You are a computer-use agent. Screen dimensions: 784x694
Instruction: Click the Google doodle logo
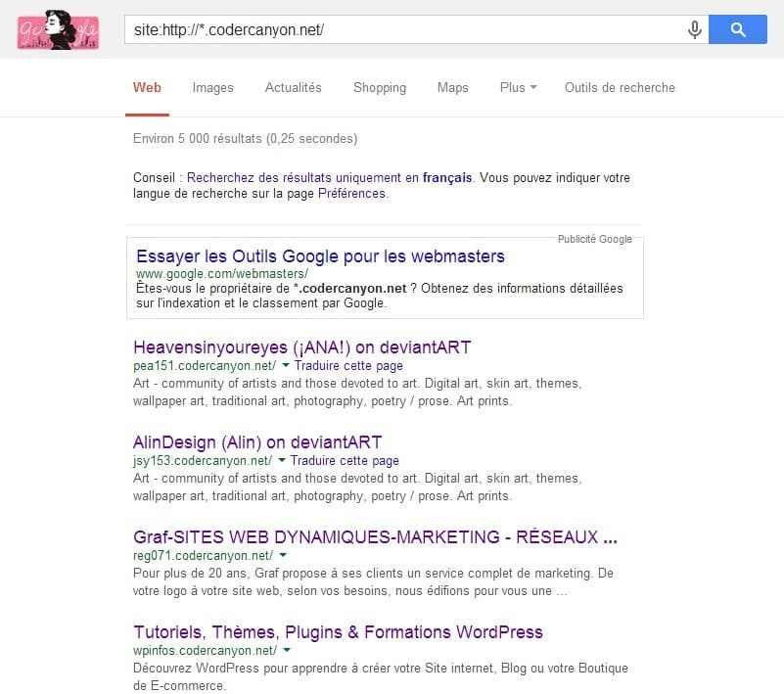58,30
